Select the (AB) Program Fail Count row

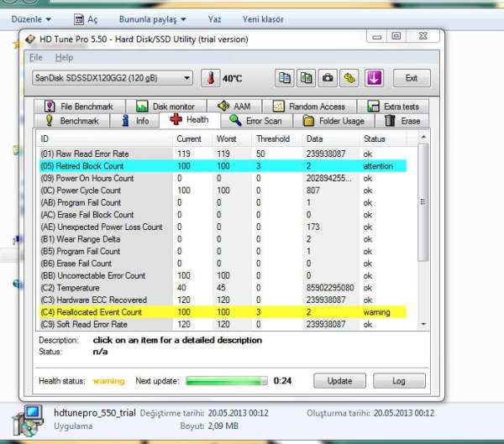(x=222, y=203)
